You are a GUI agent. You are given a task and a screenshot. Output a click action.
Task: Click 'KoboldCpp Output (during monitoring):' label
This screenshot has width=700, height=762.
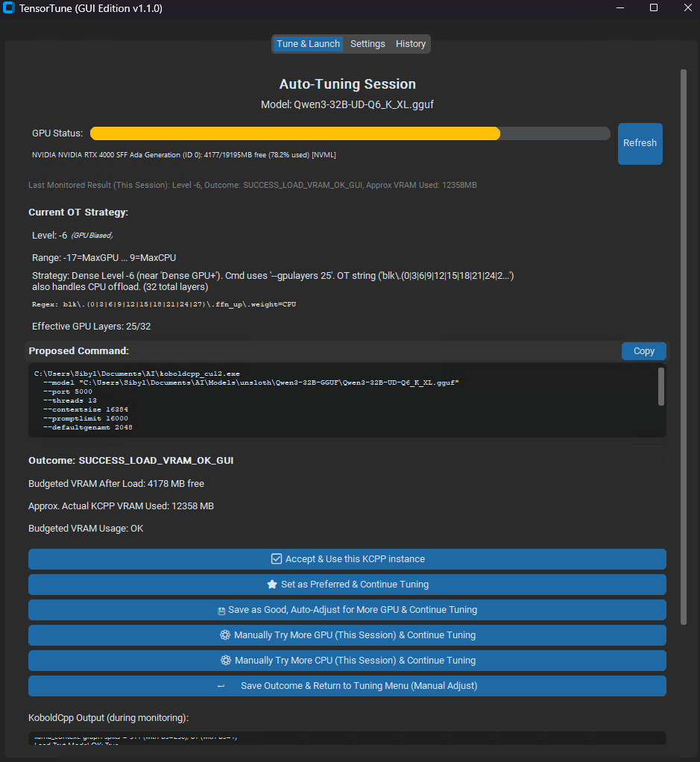(108, 718)
